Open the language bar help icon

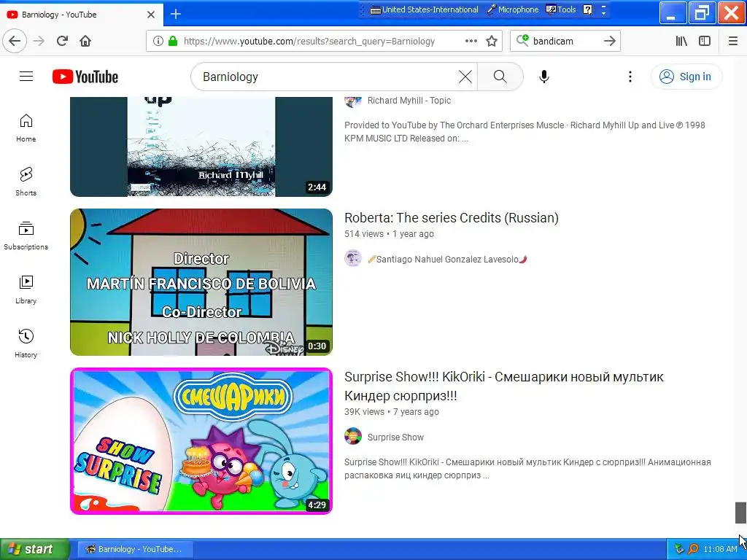pyautogui.click(x=588, y=9)
